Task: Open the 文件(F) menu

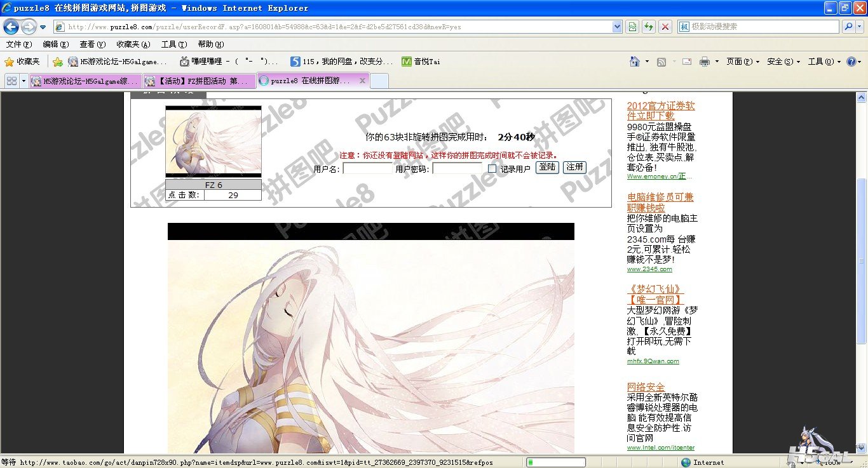Action: (18, 44)
